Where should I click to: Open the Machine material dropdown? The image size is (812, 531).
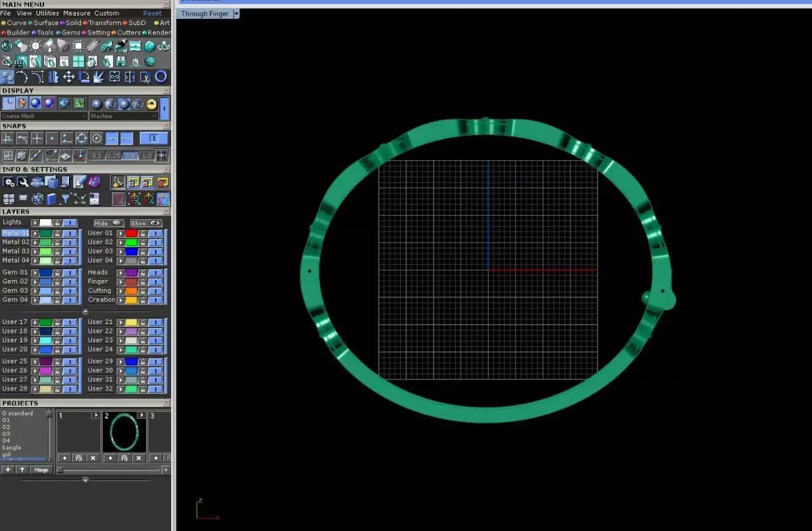124,116
